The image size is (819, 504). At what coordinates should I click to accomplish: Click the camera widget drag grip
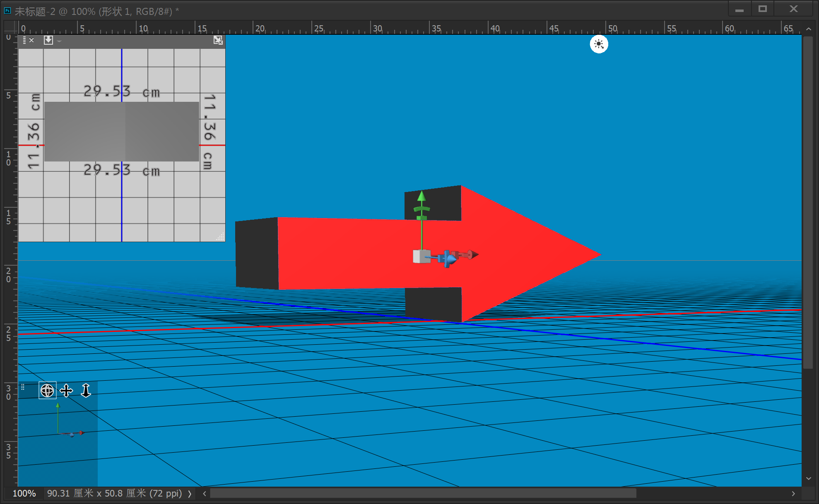[23, 387]
